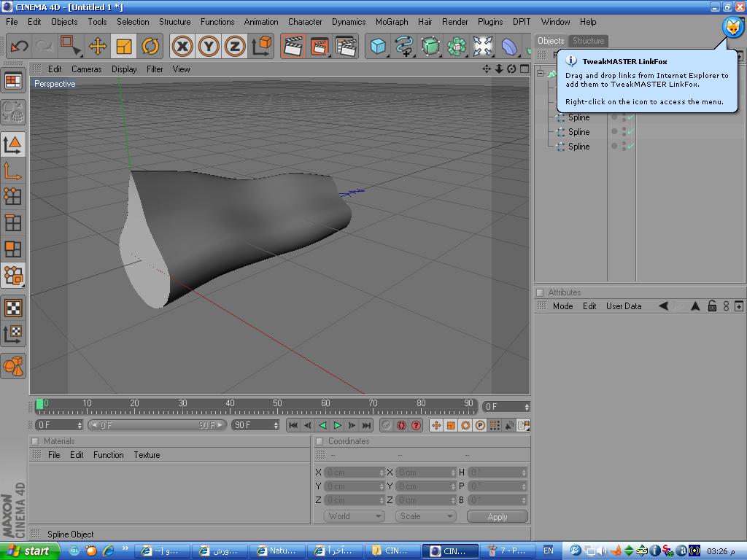
Task: Add HyperNURBS generator icon
Action: (430, 46)
